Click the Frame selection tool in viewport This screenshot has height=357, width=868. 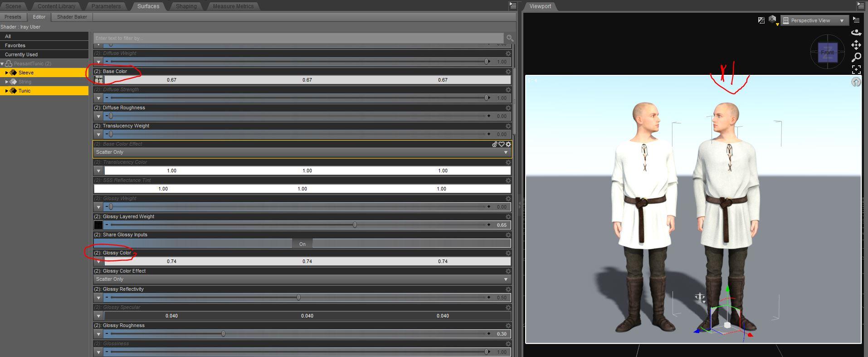point(856,69)
